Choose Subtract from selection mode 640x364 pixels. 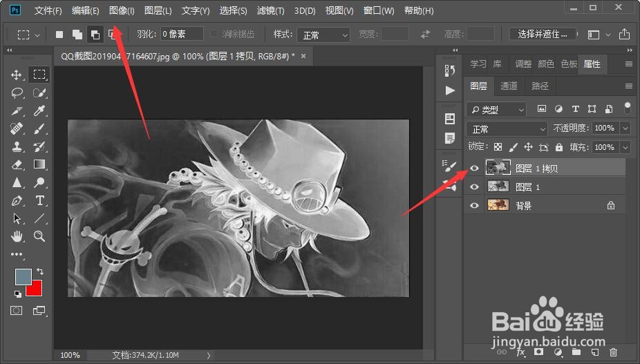pos(95,35)
